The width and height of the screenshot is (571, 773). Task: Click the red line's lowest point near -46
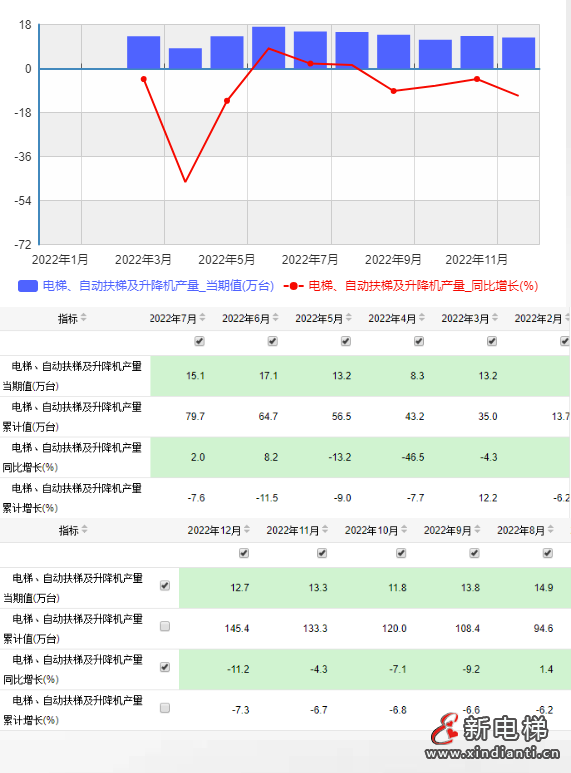[x=185, y=181]
